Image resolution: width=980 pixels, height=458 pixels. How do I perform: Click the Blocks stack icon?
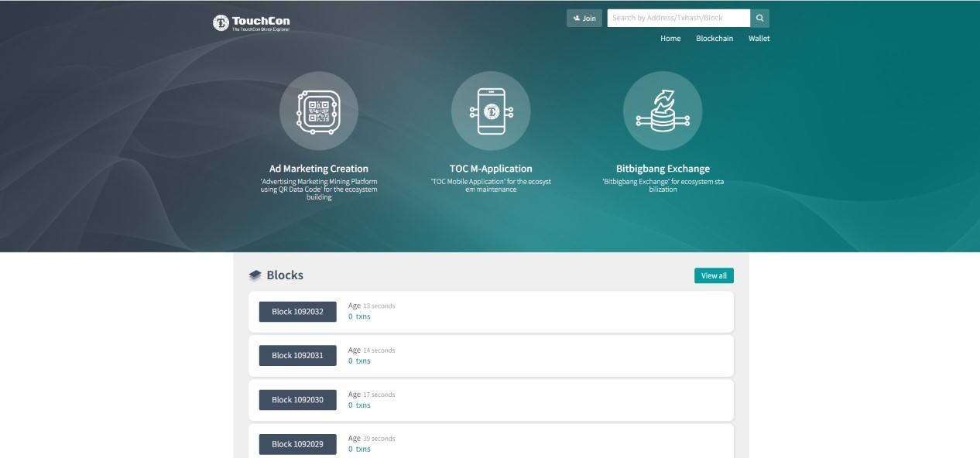pos(255,275)
